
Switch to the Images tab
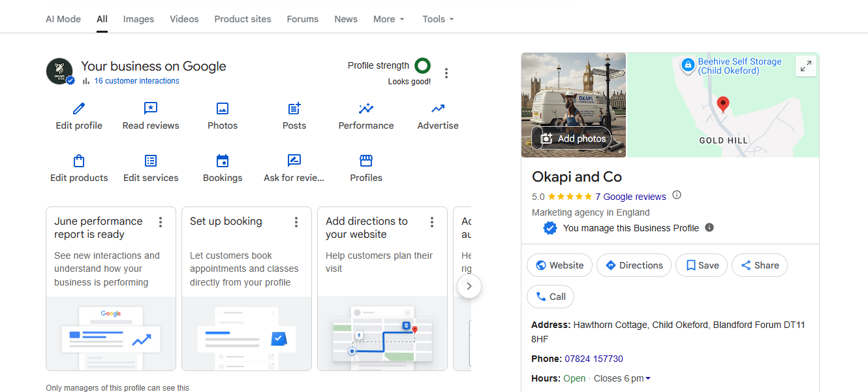point(138,19)
